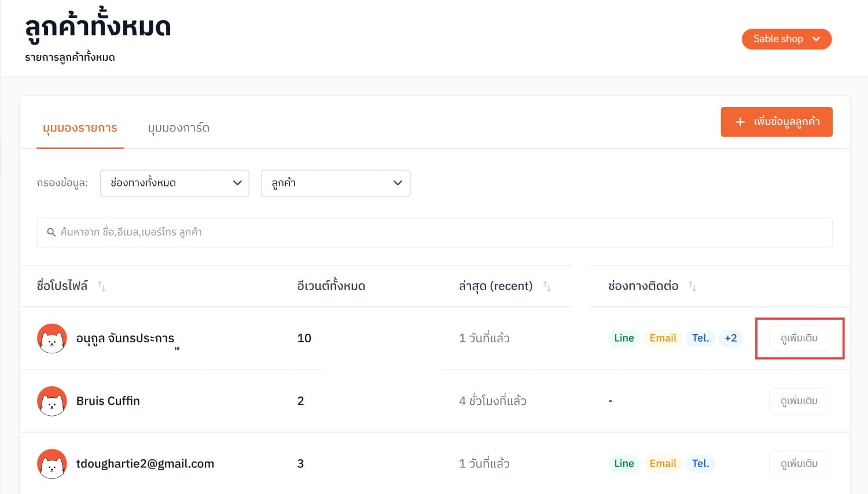
Task: Open the ช่องทางทั้งหมด filter dropdown
Action: point(175,183)
